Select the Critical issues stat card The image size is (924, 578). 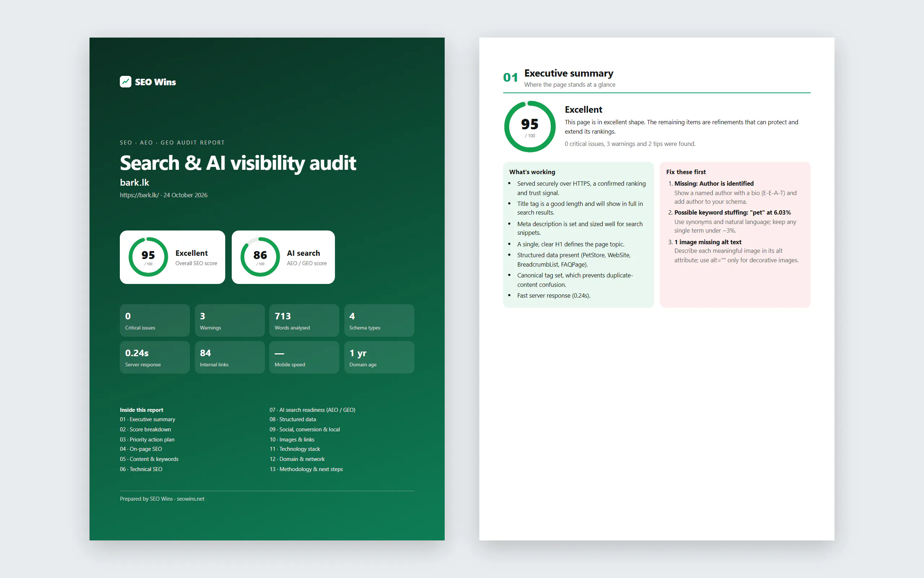tap(154, 320)
